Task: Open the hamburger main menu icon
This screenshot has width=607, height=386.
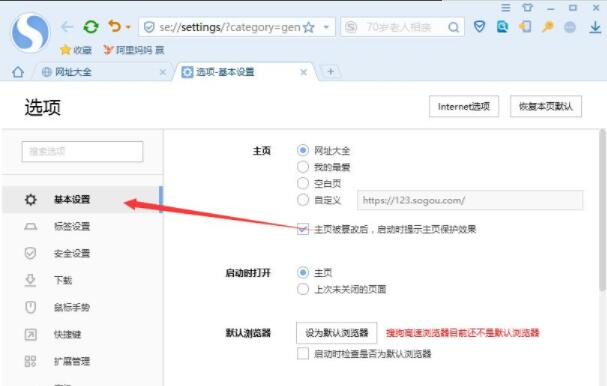Action: coord(506,7)
